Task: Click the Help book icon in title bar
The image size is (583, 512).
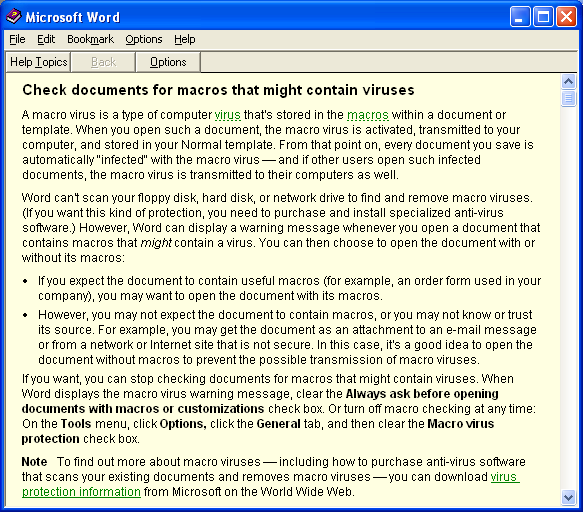Action: point(14,17)
